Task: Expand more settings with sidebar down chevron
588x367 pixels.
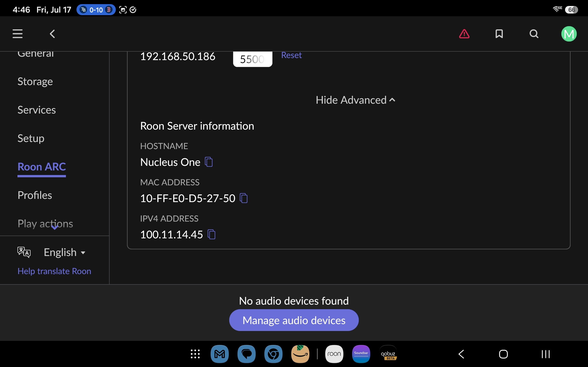Action: point(55,228)
